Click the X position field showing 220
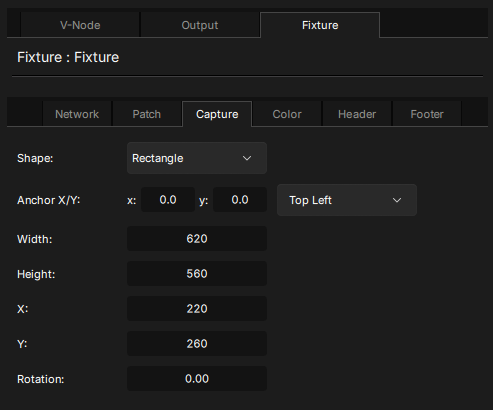Viewport: 493px width, 410px height. pos(197,309)
